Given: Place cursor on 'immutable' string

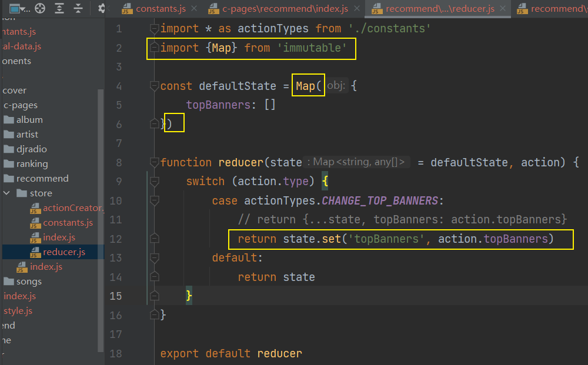Looking at the screenshot, I should [311, 48].
